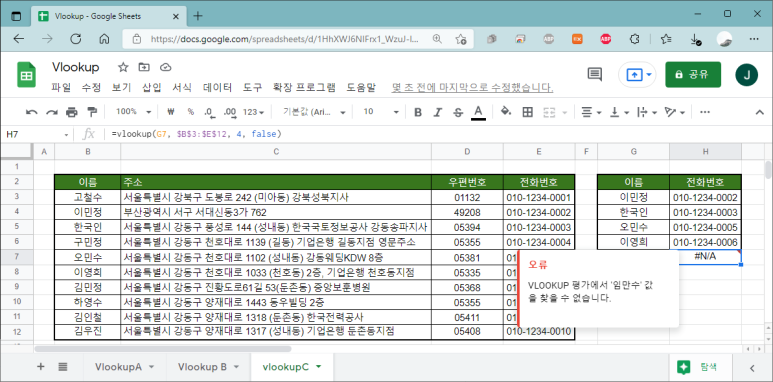Open the 도움말 menu

tap(361, 88)
